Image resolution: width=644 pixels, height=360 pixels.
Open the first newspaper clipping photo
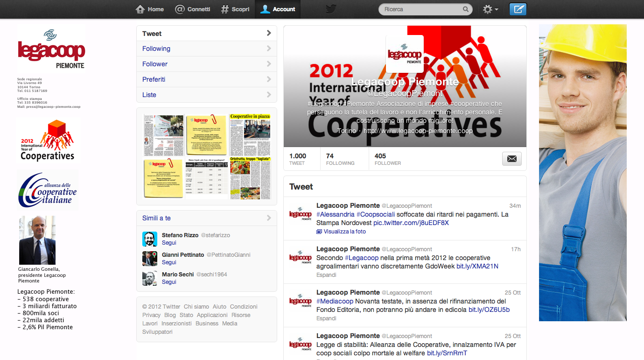[x=163, y=134]
